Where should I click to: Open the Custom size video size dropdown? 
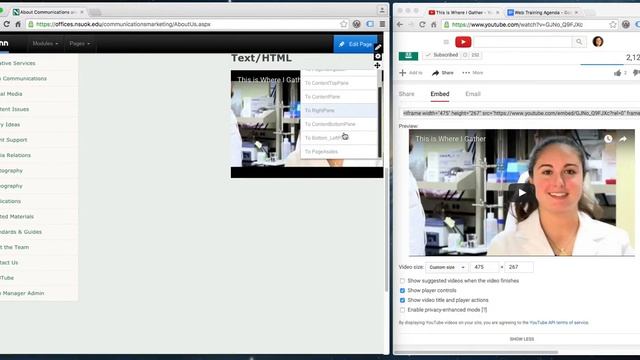coord(447,267)
